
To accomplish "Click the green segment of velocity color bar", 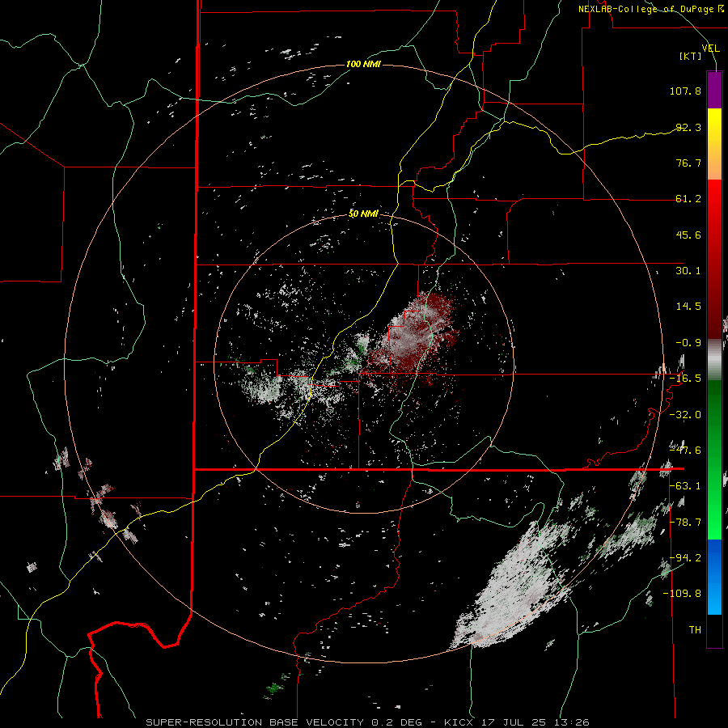I will click(x=714, y=459).
